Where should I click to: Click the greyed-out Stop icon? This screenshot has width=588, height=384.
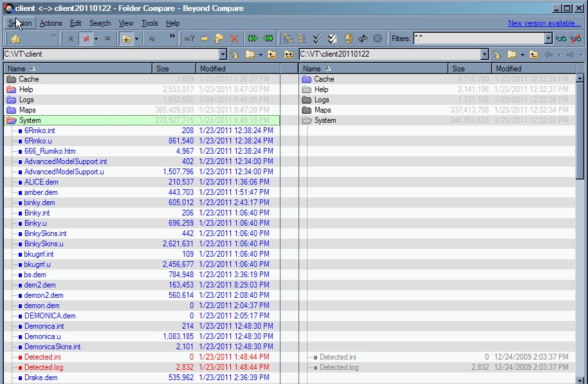378,39
